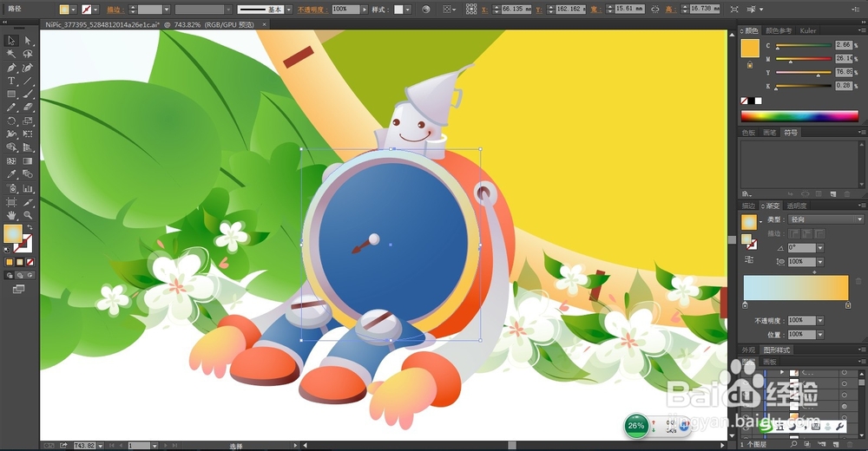Click the recolor artwork wheel icon
This screenshot has width=868, height=451.
click(x=425, y=10)
